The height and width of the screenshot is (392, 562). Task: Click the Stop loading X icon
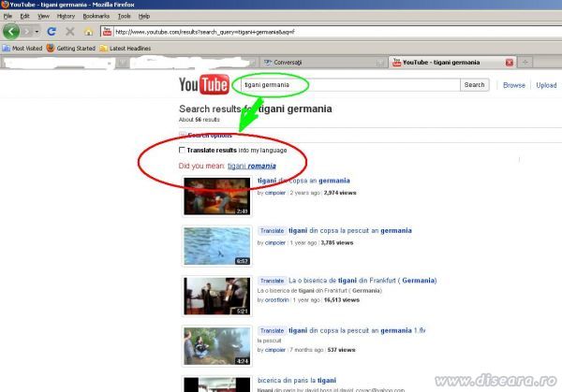(x=70, y=32)
